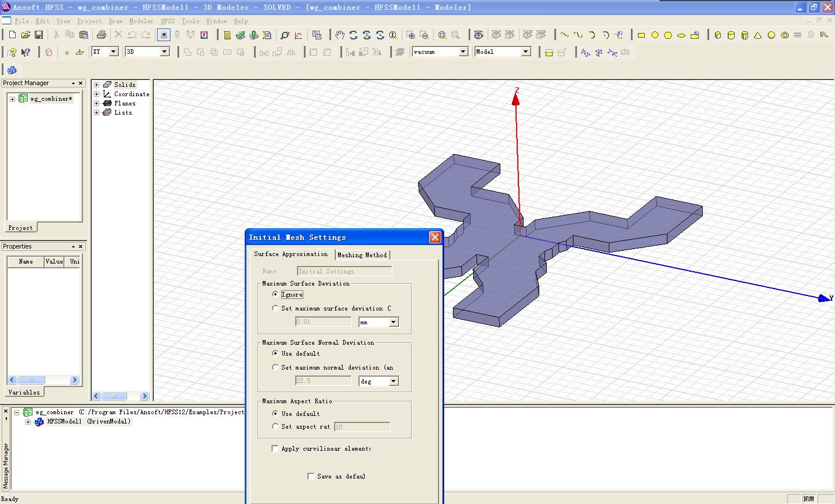Select the Draw Box tool

718,35
